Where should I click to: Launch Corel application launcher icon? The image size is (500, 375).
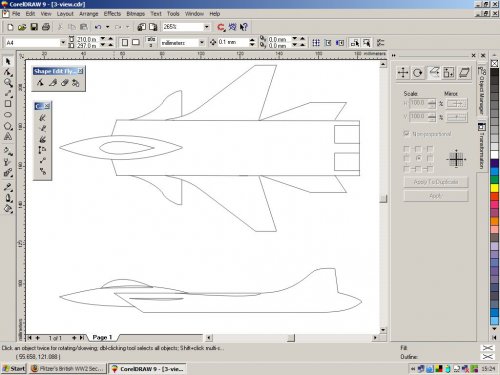(221, 27)
